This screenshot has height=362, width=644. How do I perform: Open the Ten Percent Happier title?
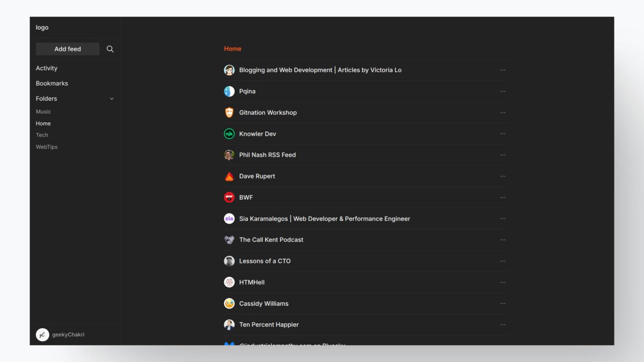pyautogui.click(x=269, y=324)
